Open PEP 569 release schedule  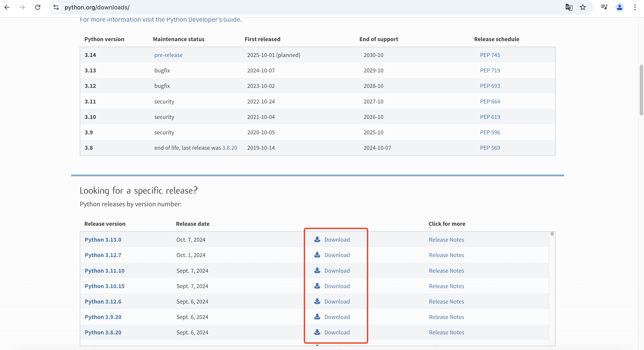click(490, 148)
